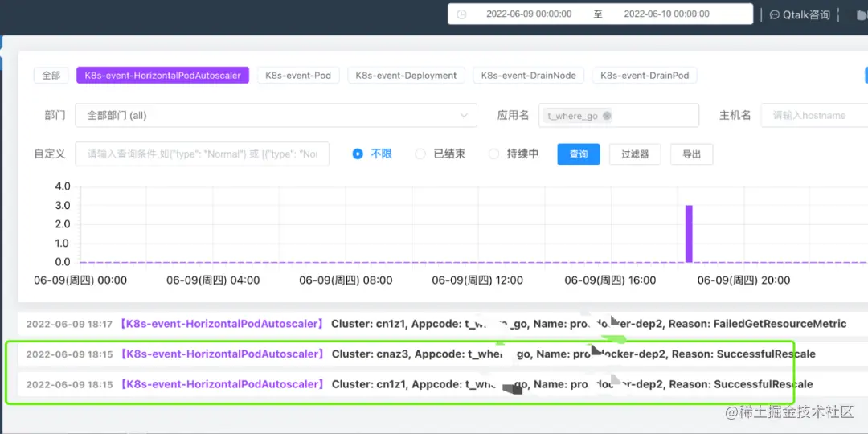Click the 自定义 custom query input
Image resolution: width=868 pixels, height=434 pixels.
[202, 154]
